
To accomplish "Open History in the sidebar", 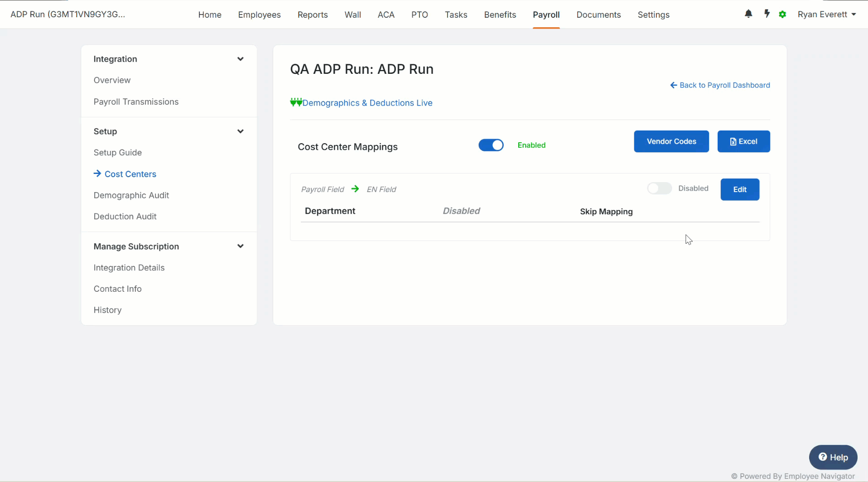I will point(107,310).
